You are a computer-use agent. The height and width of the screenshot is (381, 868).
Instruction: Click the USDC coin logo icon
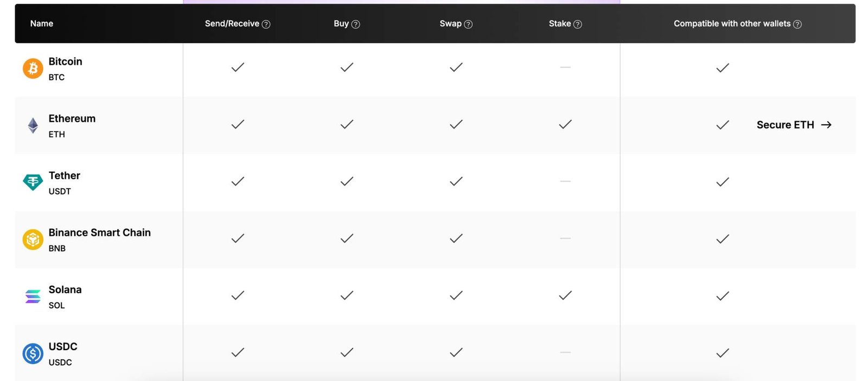[x=33, y=353]
